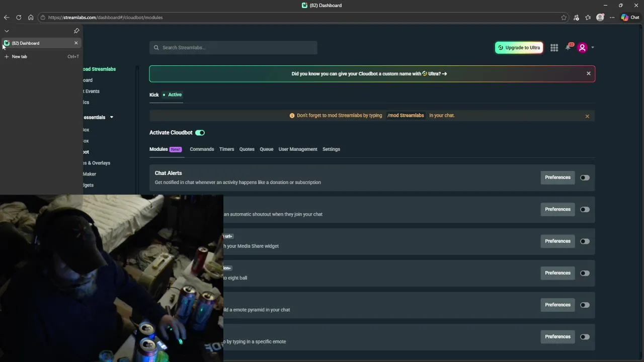Open the Ultra custom Cloudbot name banner link
This screenshot has width=644, height=362.
[369, 73]
